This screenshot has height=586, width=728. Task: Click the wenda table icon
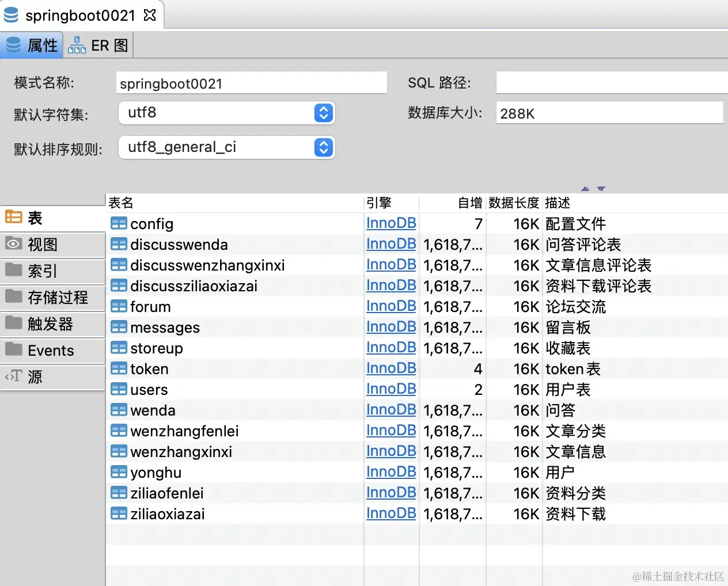tap(119, 410)
